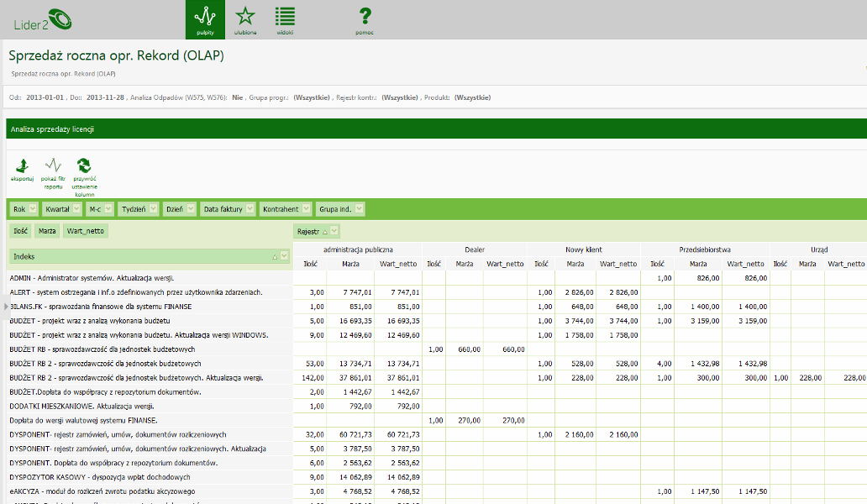The width and height of the screenshot is (867, 504).
Task: Open the M-c field dropdown
Action: coord(108,209)
